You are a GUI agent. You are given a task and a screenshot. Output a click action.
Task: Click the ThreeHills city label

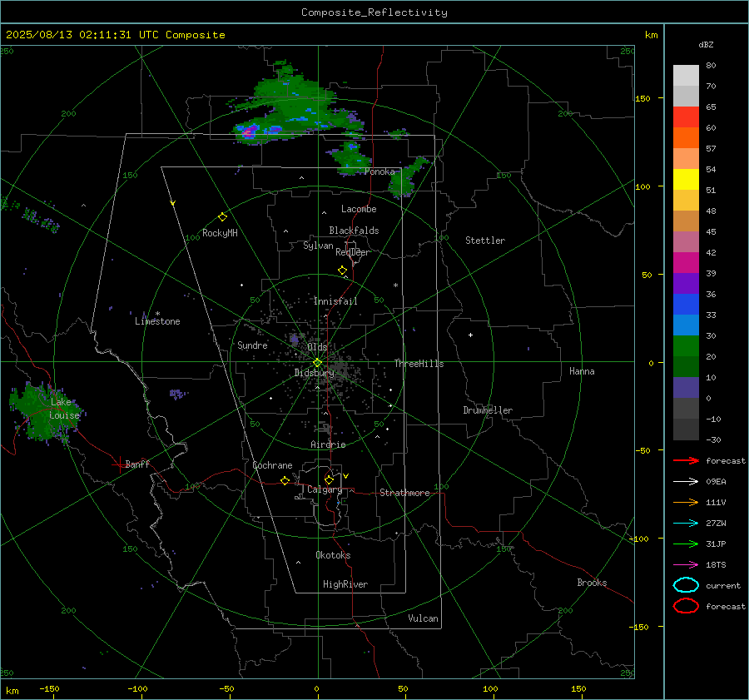click(x=419, y=364)
